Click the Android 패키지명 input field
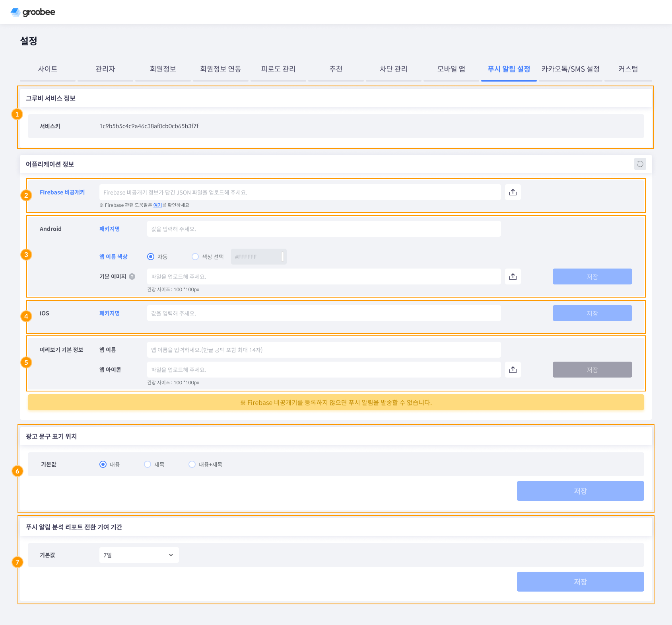This screenshot has height=625, width=672. click(x=324, y=229)
